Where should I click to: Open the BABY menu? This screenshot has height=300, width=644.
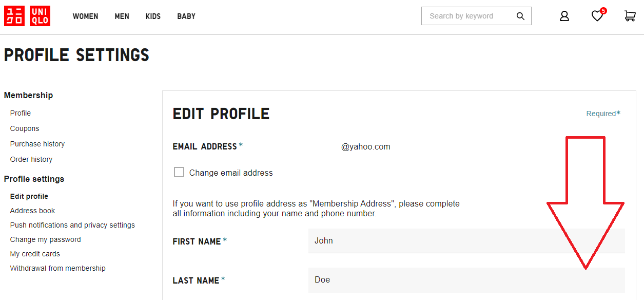[186, 16]
